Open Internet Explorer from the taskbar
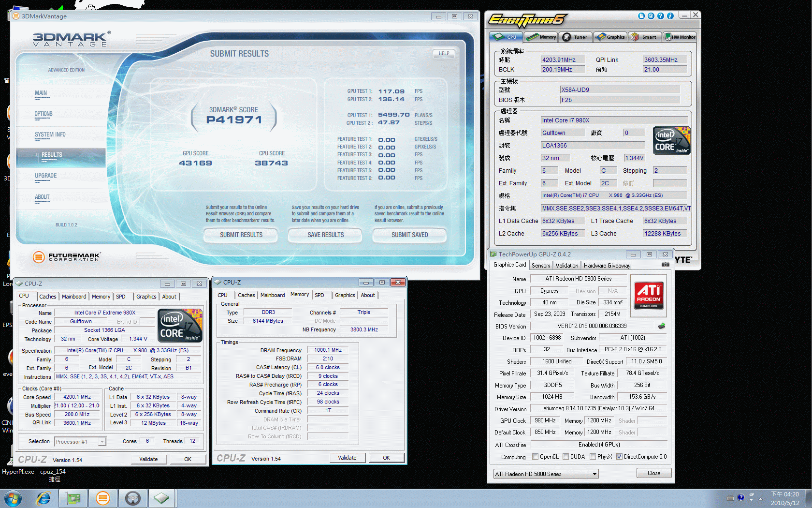Screen dimensions: 812x508 43,498
